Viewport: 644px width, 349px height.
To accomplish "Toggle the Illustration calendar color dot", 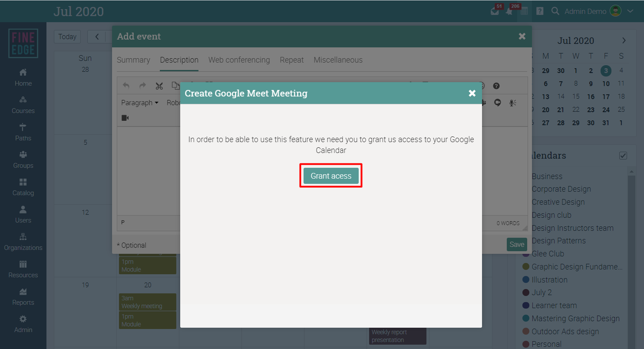I will [x=526, y=280].
